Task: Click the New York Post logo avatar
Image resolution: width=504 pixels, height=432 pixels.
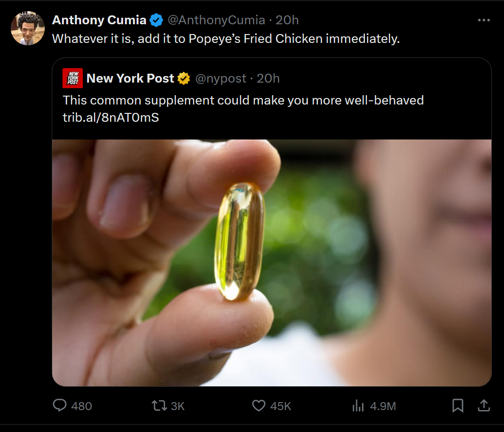Action: coord(72,78)
